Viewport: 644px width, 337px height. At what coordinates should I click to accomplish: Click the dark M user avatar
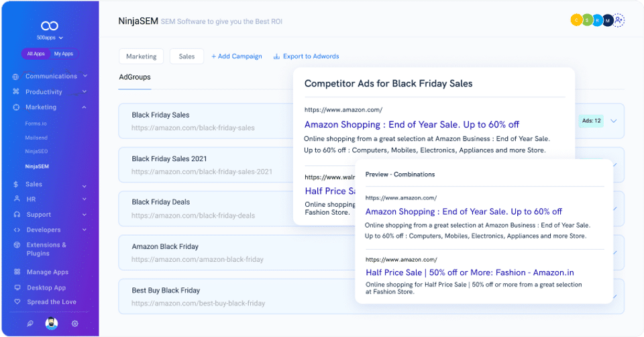[608, 20]
